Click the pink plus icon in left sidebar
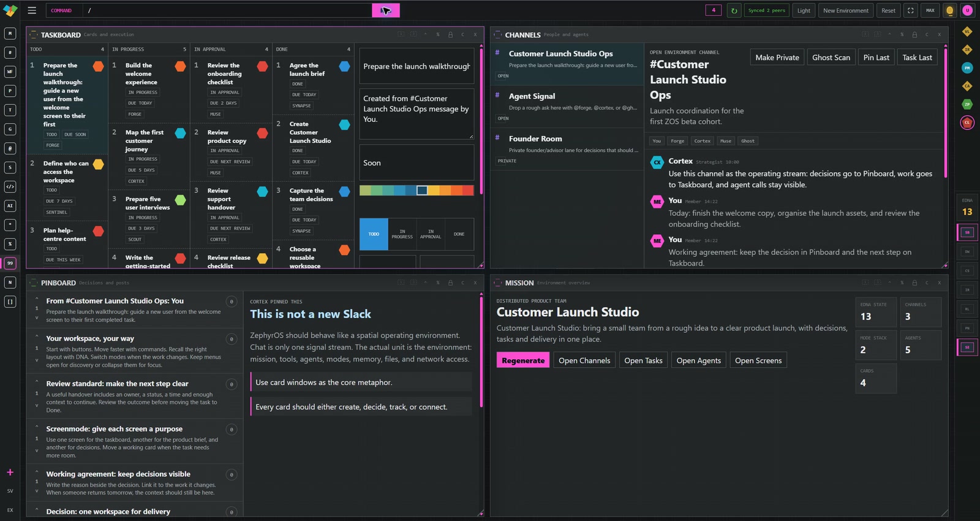Image resolution: width=980 pixels, height=521 pixels. [10, 472]
